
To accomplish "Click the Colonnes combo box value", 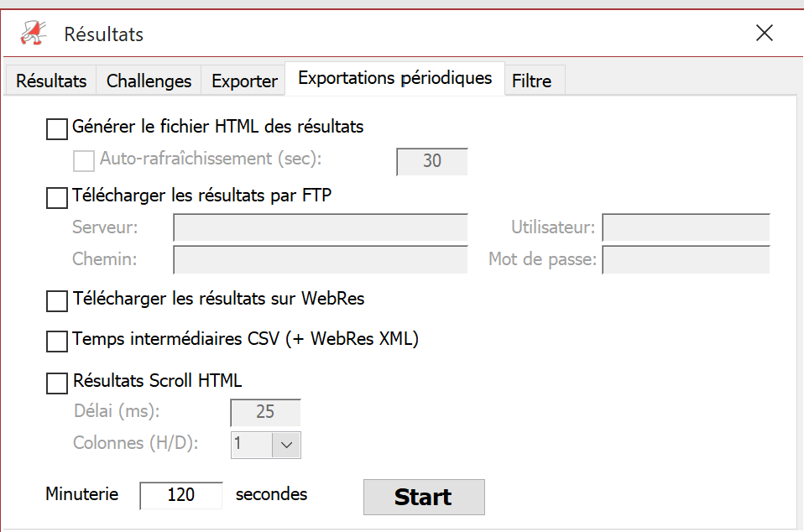I will pos(252,445).
